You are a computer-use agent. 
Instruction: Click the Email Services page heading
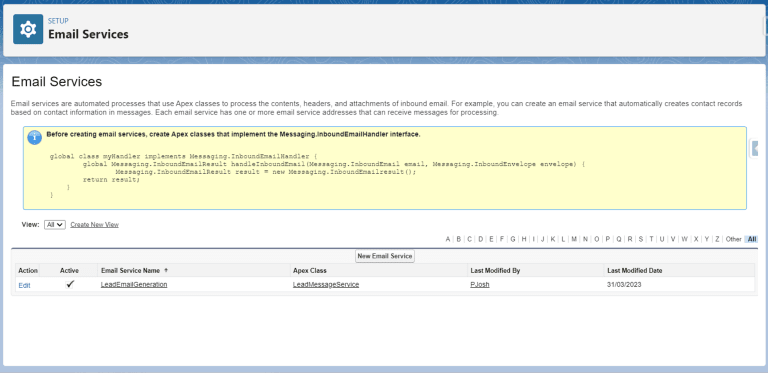click(57, 82)
